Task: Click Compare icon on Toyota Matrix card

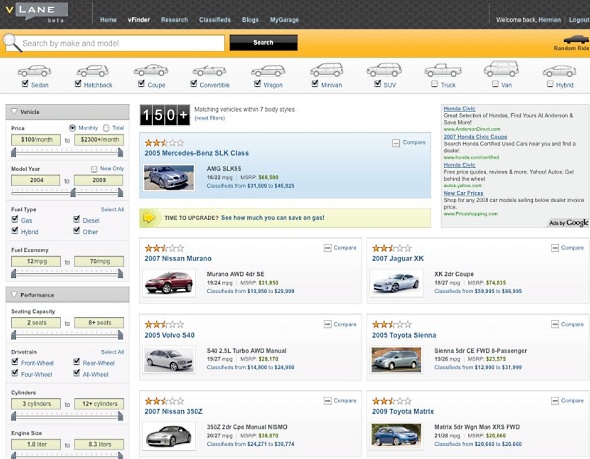Action: point(555,401)
